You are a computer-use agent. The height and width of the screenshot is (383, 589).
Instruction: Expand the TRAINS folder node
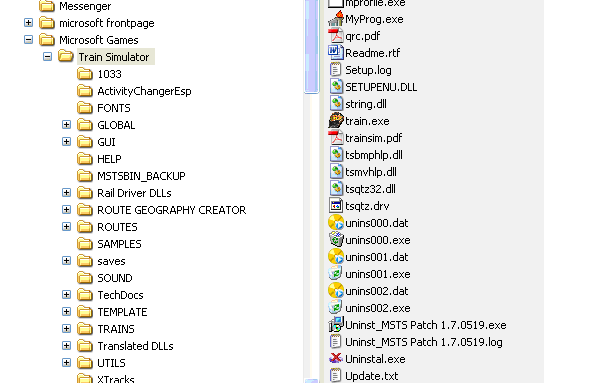66,329
